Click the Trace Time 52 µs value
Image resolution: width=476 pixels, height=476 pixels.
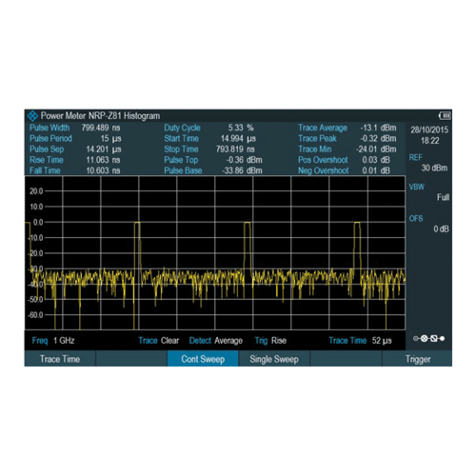[x=360, y=341]
